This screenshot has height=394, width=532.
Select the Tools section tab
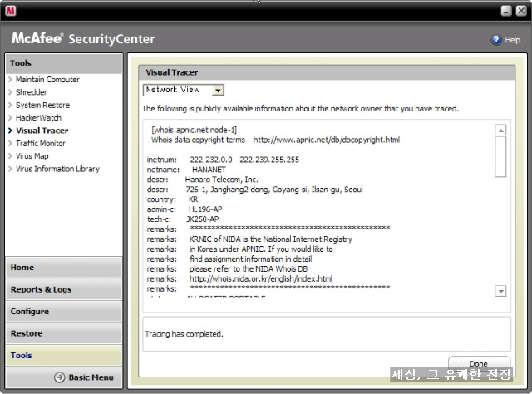coord(64,355)
